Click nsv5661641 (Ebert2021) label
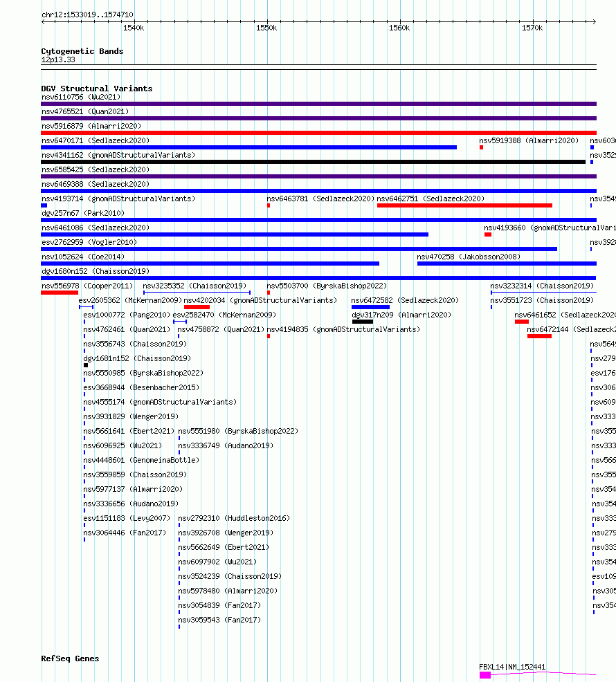The height and width of the screenshot is (682, 616). tap(129, 431)
